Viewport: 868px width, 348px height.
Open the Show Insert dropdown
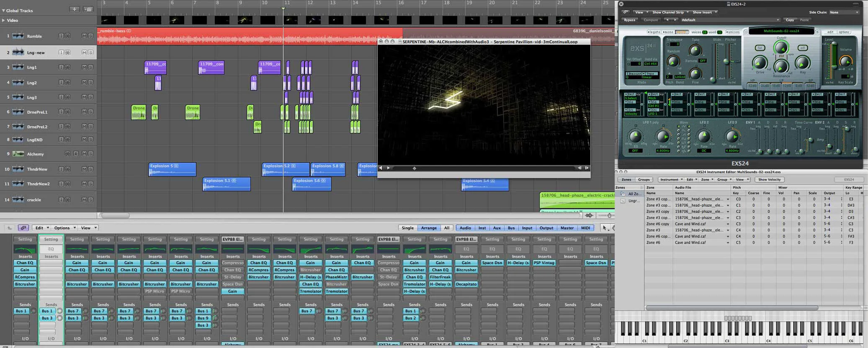[x=705, y=12]
